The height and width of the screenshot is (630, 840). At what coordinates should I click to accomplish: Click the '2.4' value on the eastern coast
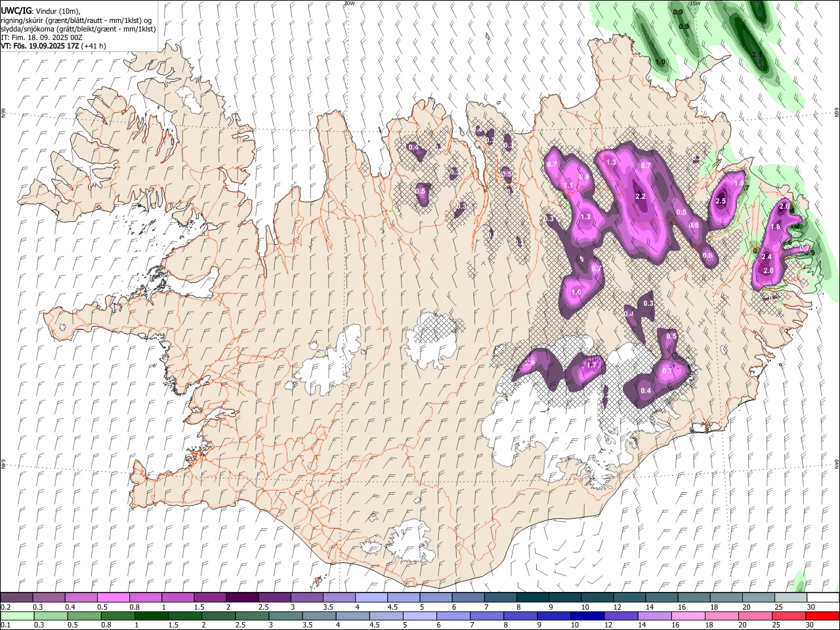pyautogui.click(x=766, y=257)
